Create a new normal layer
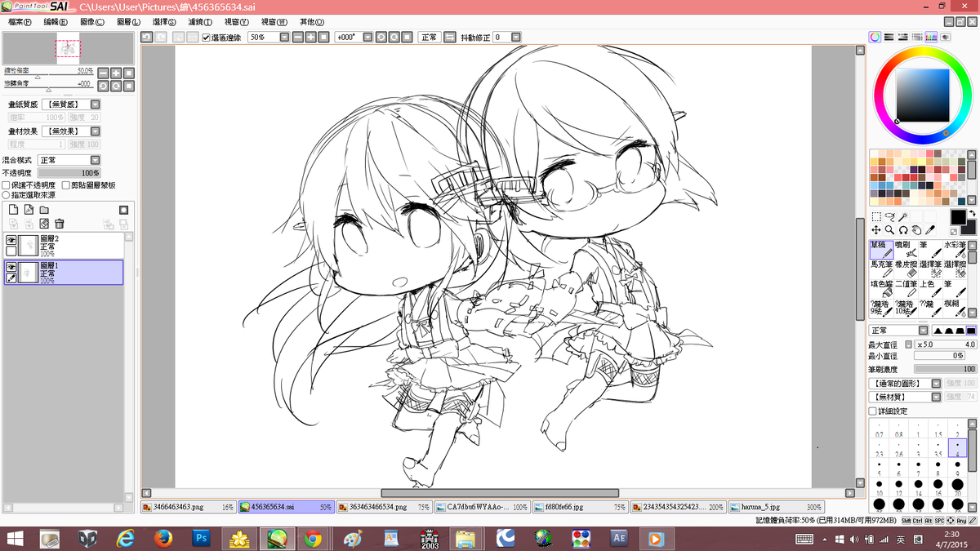980x551 pixels. 13,211
